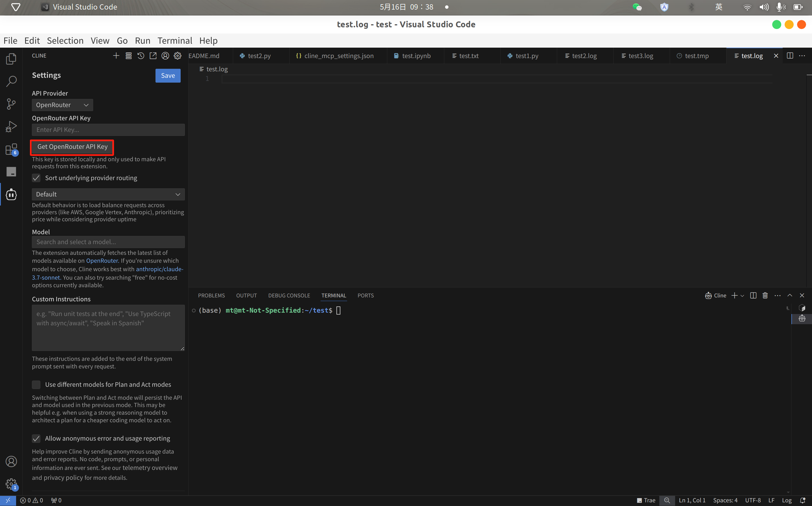Start new Cline task plus icon
812x506 pixels.
[116, 56]
